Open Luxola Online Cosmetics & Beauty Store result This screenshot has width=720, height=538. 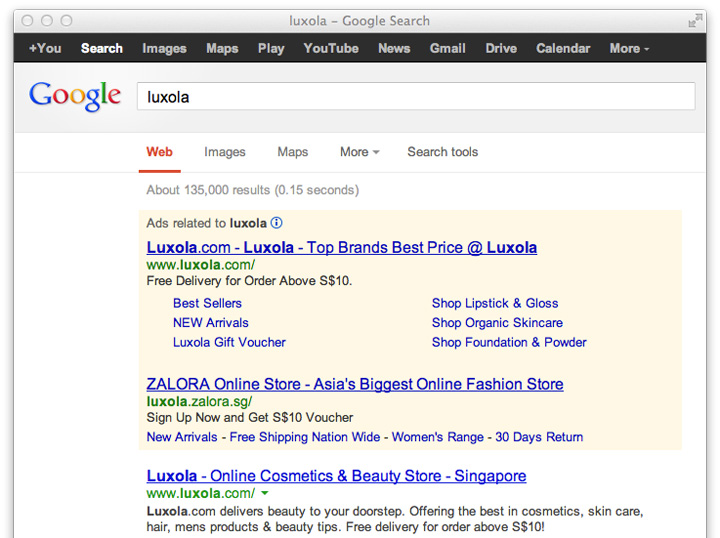point(336,476)
